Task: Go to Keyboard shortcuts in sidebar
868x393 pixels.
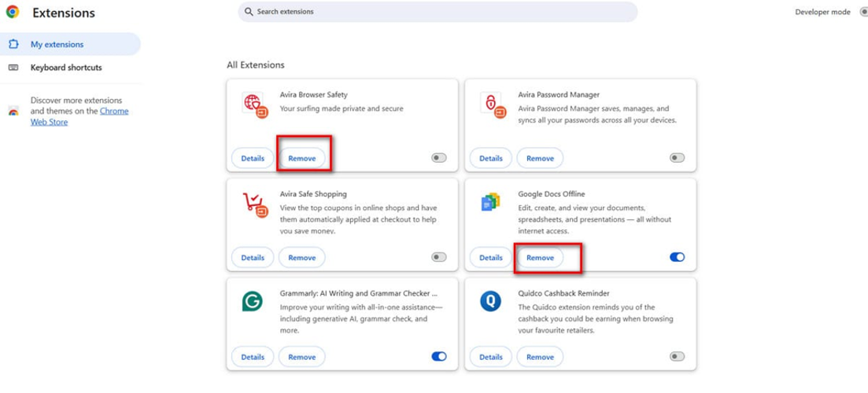Action: pos(66,68)
